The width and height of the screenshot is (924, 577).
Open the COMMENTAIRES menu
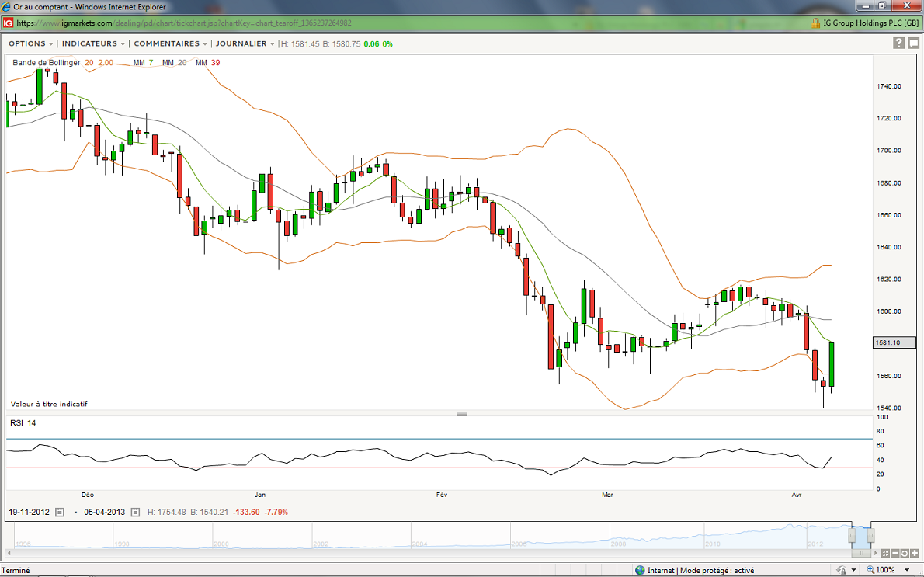[171, 43]
